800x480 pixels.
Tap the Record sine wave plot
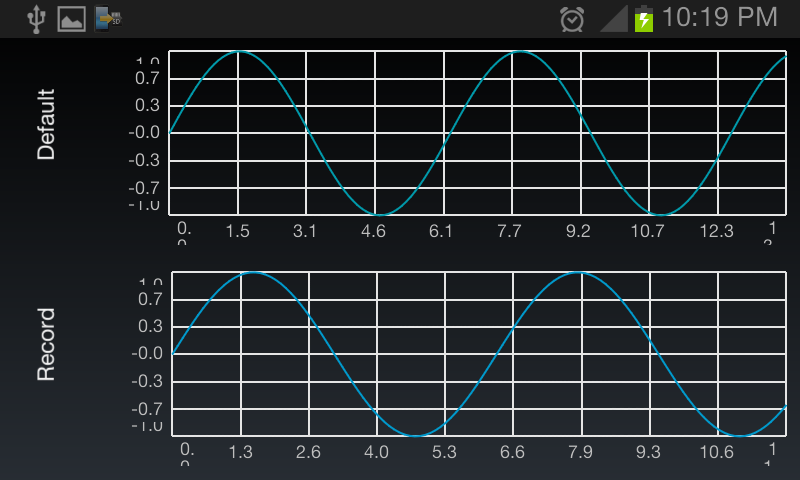point(479,354)
